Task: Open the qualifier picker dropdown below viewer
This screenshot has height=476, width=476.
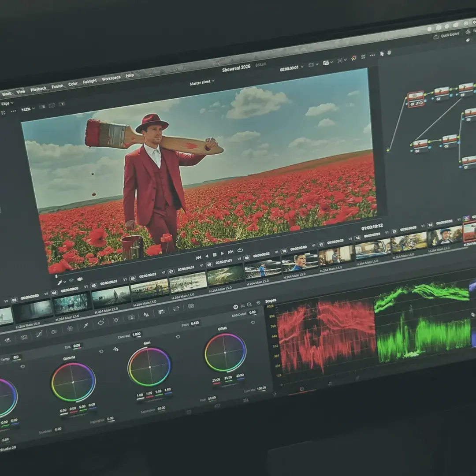Action: point(62,283)
